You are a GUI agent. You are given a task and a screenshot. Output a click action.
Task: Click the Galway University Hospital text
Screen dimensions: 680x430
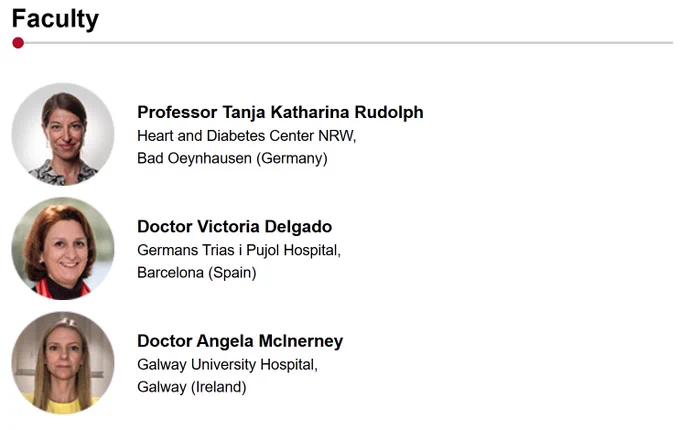point(228,365)
